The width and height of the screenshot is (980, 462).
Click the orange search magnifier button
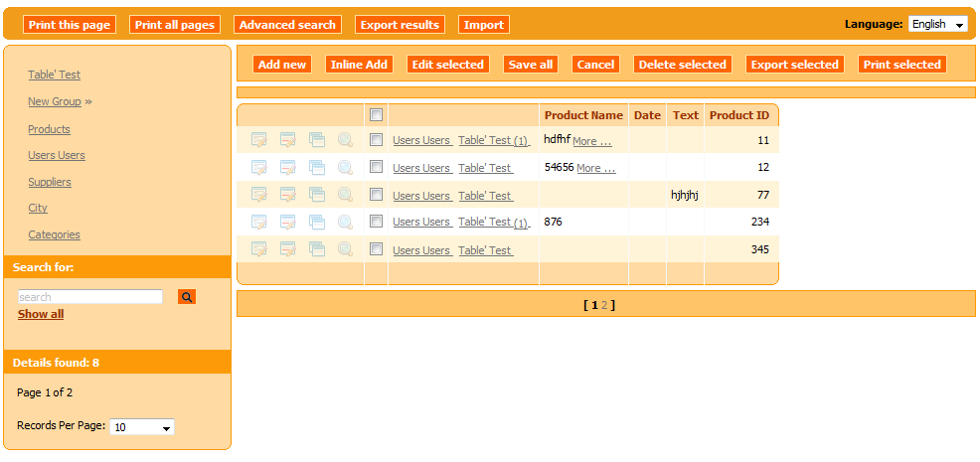point(187,297)
